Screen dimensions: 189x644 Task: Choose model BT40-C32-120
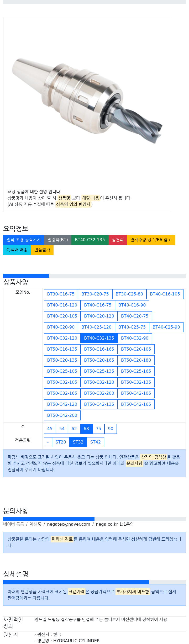62,338
